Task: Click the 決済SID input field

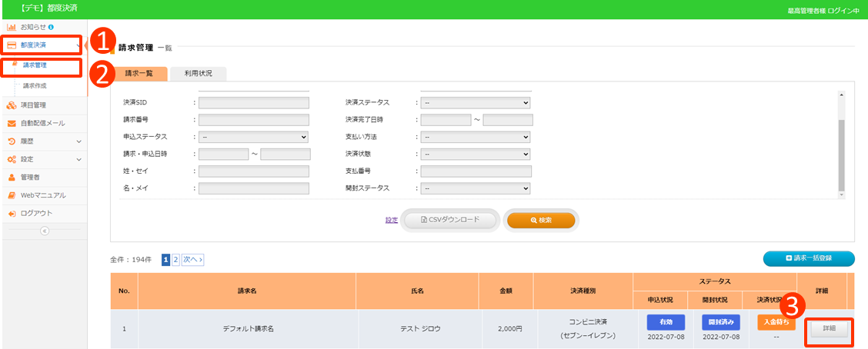Action: [253, 102]
